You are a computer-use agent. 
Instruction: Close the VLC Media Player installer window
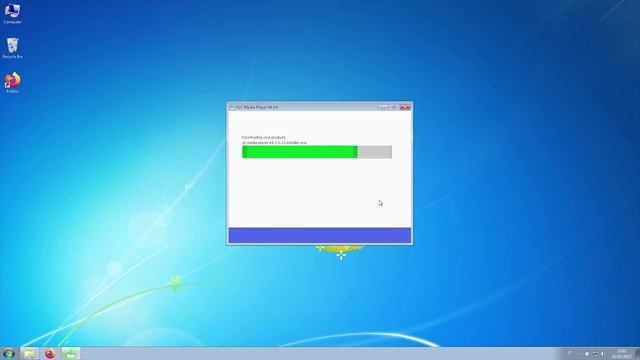click(x=405, y=107)
